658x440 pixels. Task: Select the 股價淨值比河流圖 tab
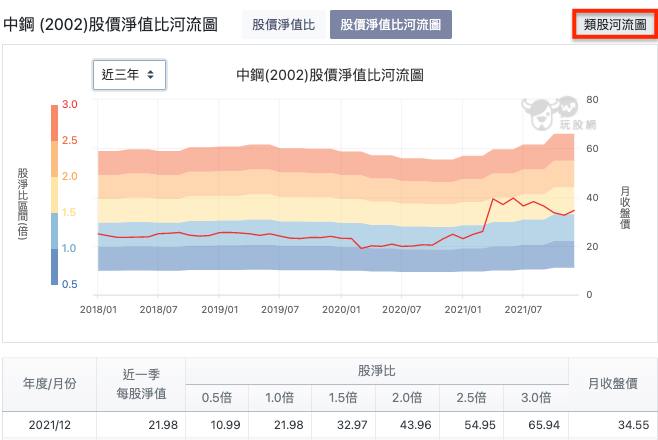click(391, 25)
